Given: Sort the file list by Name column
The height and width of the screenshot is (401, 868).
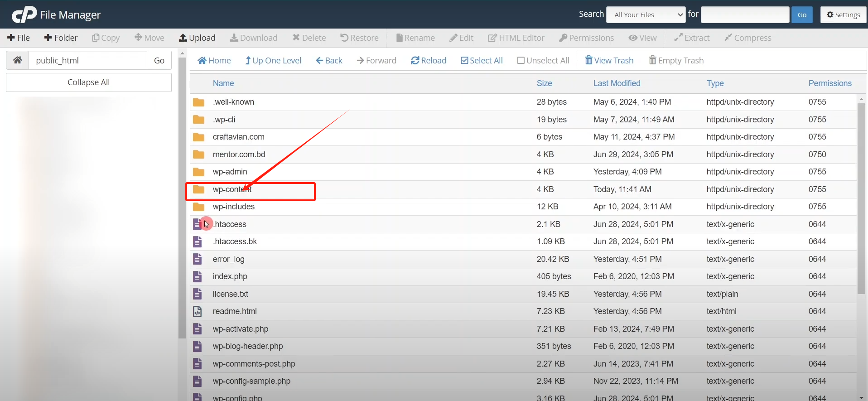Looking at the screenshot, I should point(223,83).
